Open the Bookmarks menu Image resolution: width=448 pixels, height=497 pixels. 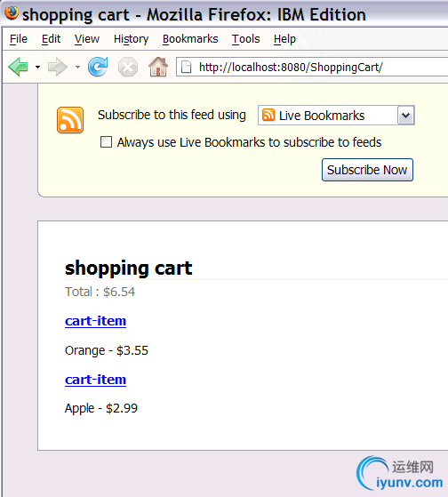pyautogui.click(x=190, y=39)
